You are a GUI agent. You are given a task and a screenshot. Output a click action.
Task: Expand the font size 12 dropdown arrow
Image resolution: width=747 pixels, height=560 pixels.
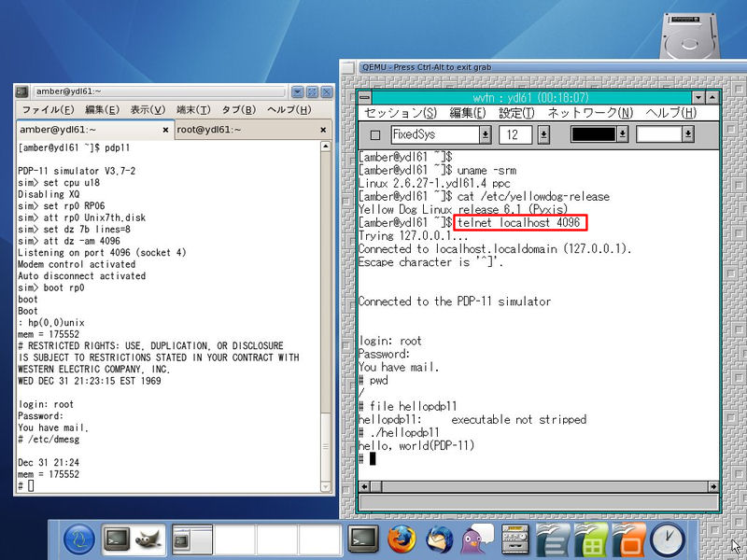tap(543, 134)
